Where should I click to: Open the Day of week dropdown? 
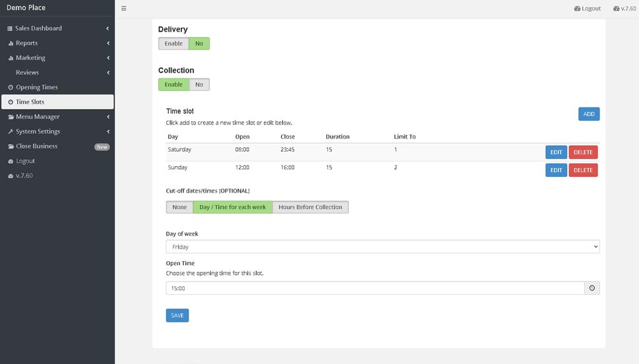[382, 247]
